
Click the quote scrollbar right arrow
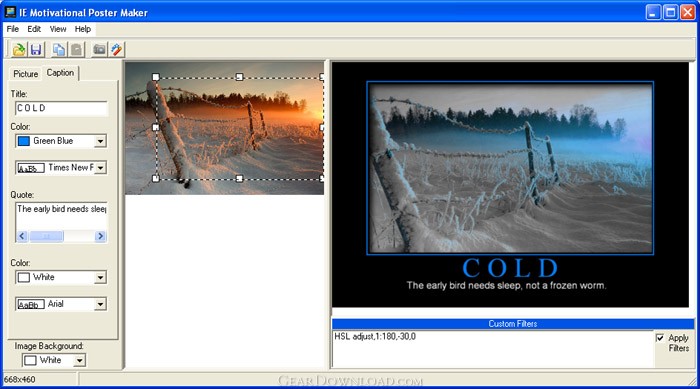[100, 236]
